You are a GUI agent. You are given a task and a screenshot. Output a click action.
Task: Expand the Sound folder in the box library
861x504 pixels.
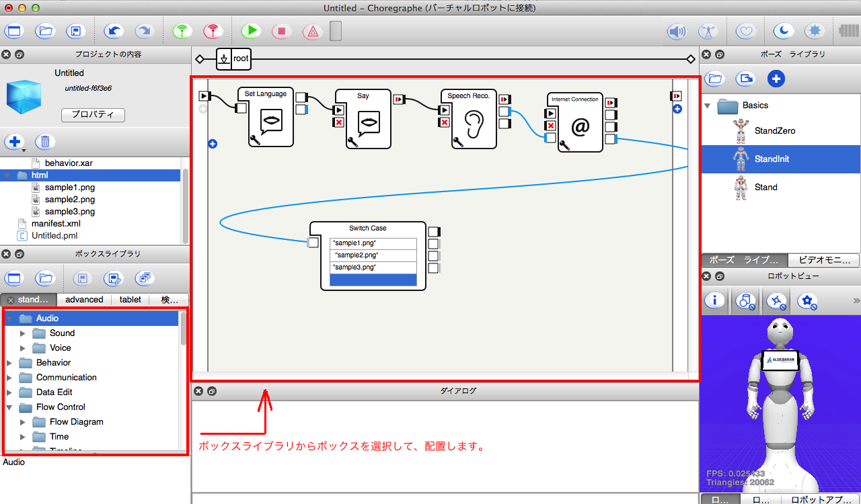coord(23,333)
